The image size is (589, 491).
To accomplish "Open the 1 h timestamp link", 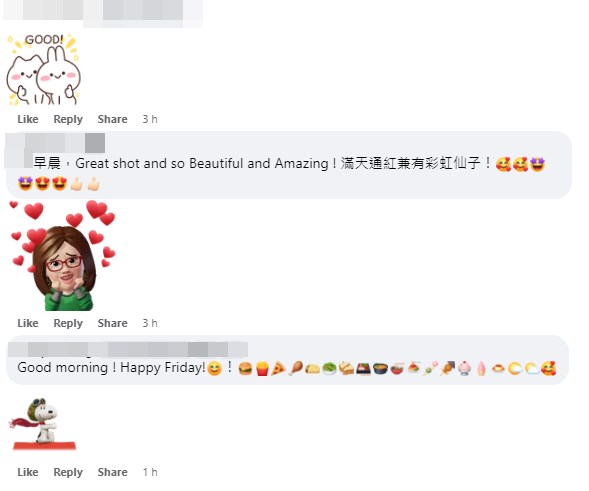I will pos(150,472).
